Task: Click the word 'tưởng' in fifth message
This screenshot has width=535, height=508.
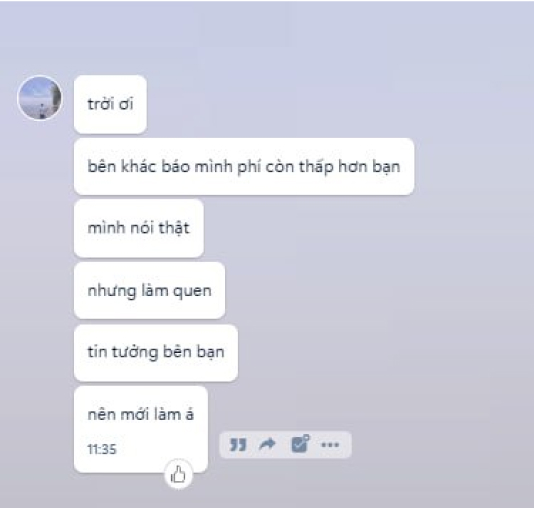Action: pyautogui.click(x=134, y=353)
